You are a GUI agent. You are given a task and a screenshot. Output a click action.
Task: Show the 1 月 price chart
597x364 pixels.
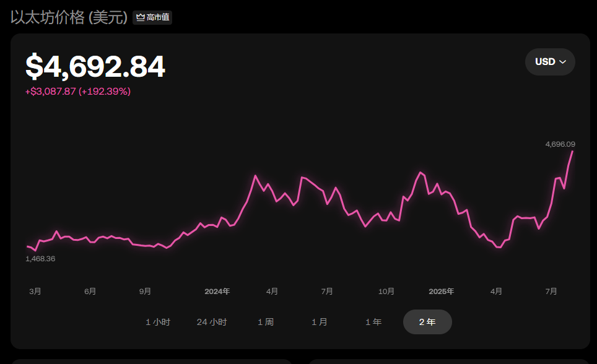tap(320, 322)
